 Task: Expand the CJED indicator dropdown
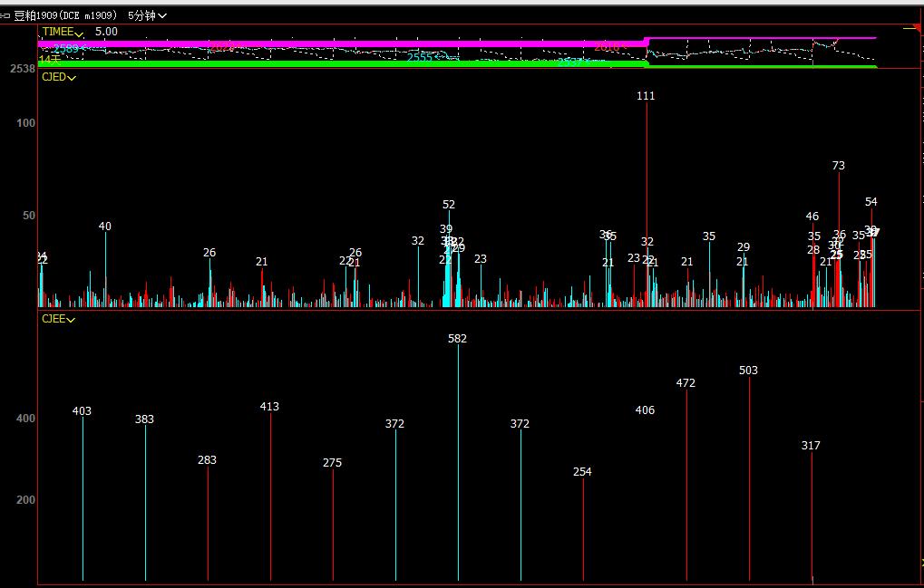tap(72, 78)
